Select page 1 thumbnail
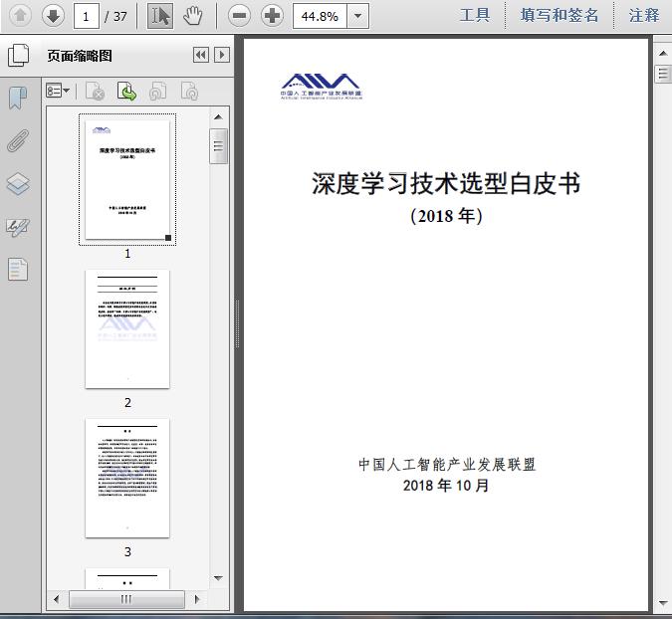672x619 pixels. 127,179
